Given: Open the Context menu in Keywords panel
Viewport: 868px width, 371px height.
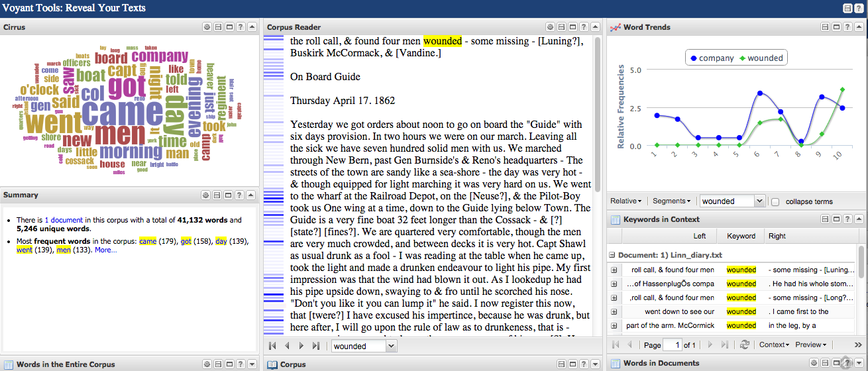Looking at the screenshot, I should 774,345.
